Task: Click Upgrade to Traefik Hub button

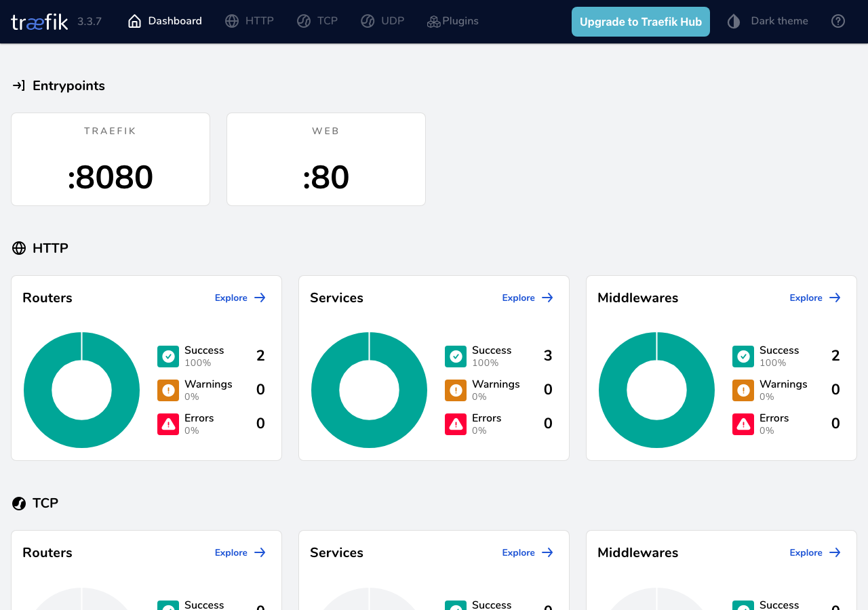Action: [x=641, y=22]
